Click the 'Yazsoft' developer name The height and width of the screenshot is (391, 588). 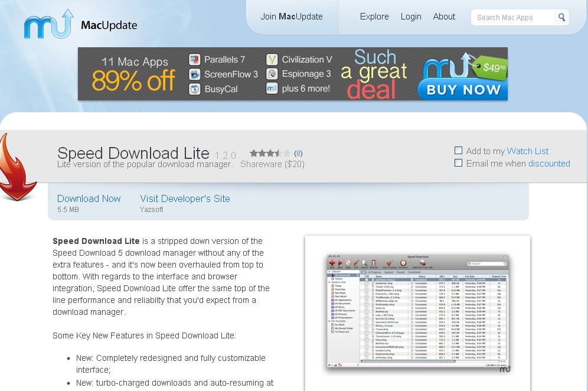[152, 210]
